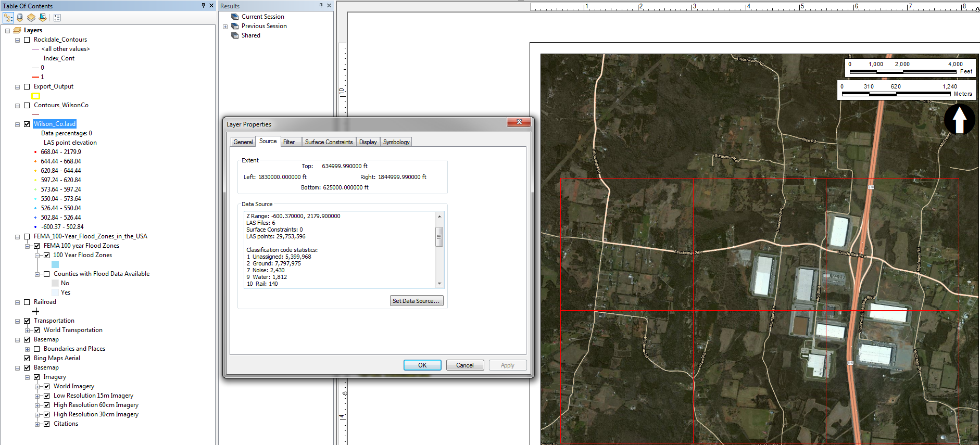Uncheck the Bing Maps Aerial layer

coord(27,358)
